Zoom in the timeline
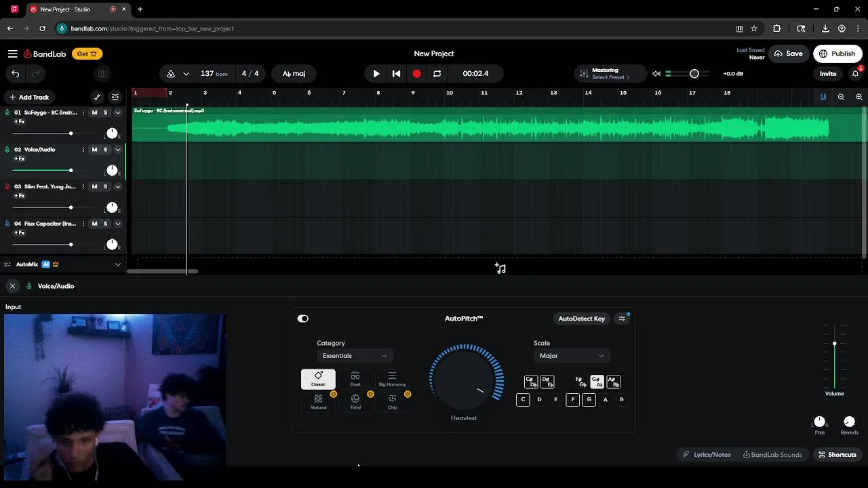 [x=859, y=97]
